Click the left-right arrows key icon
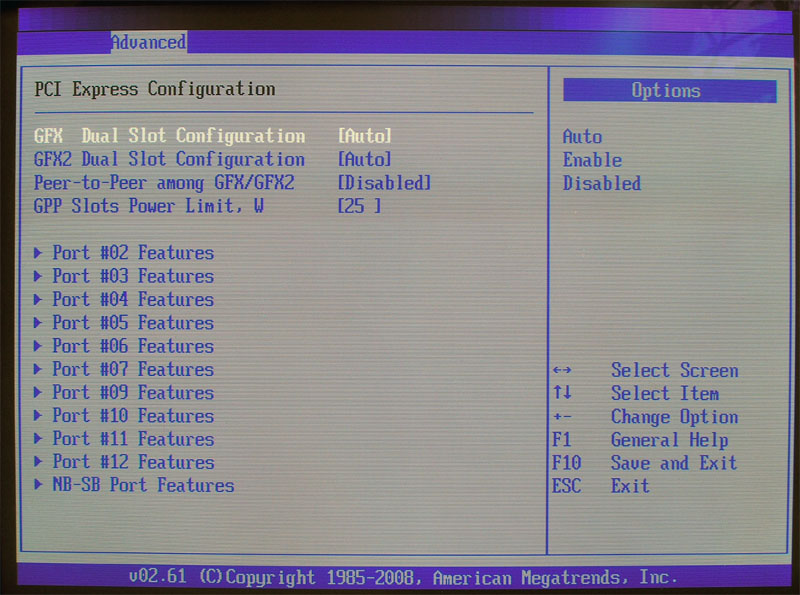 tap(562, 370)
